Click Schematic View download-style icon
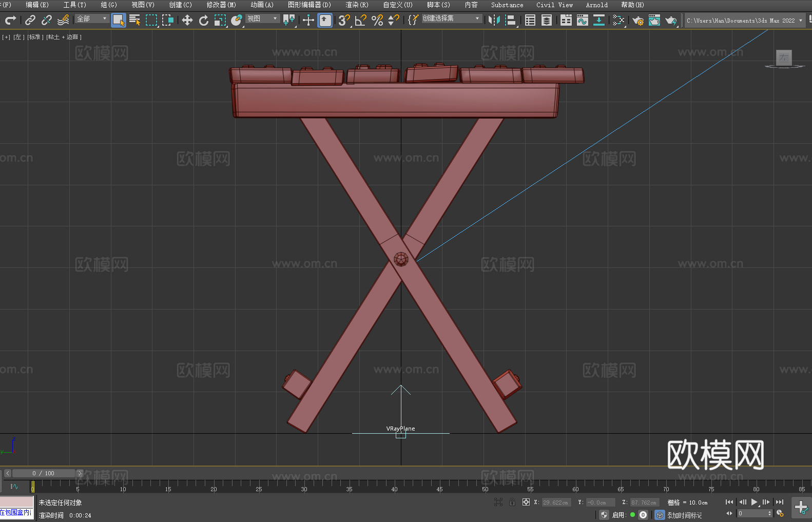This screenshot has width=812, height=522. pyautogui.click(x=599, y=20)
